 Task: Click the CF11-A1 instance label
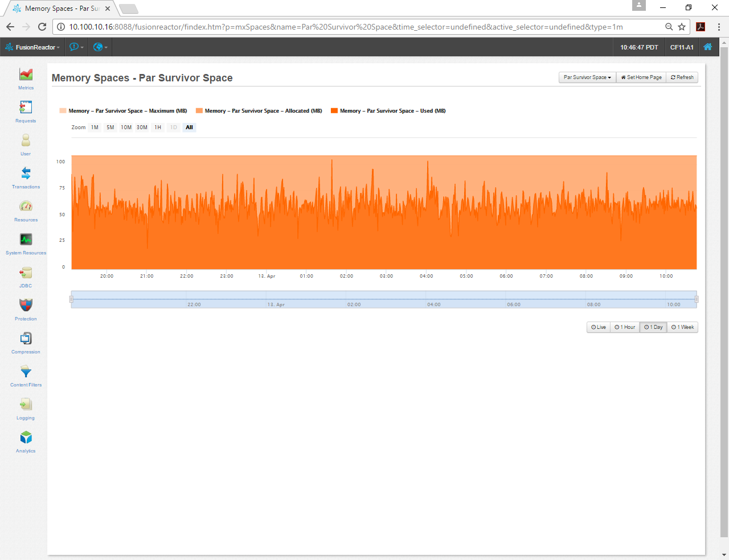[682, 47]
